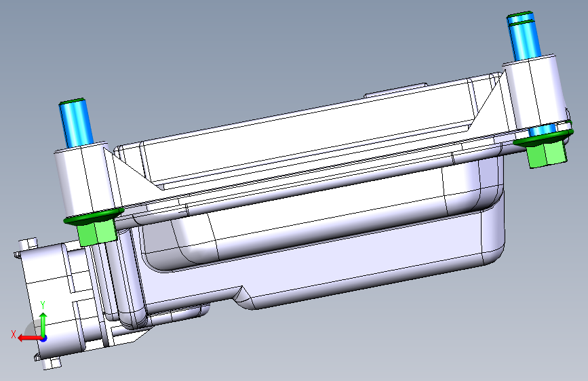Viewport: 588px width, 381px height.
Task: Pick the dark green washer flange above the left nut
Action: point(94,216)
